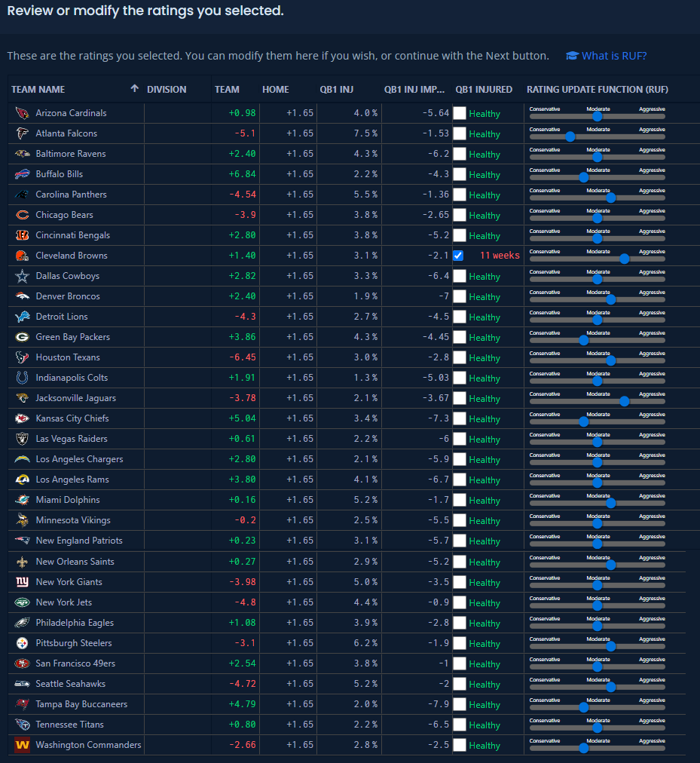Click the New England Patriots logo
This screenshot has height=763, width=700.
point(22,541)
